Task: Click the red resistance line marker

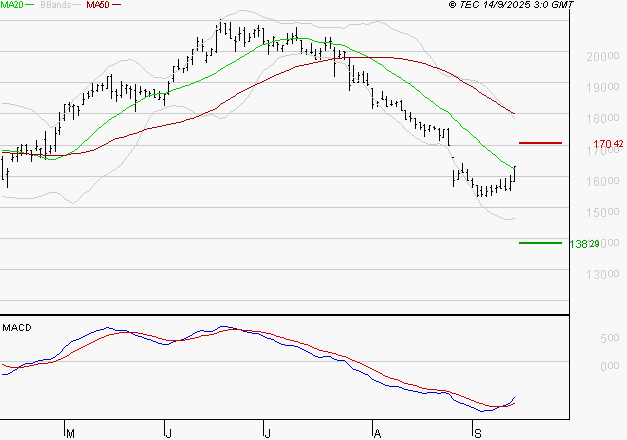Action: tap(540, 143)
